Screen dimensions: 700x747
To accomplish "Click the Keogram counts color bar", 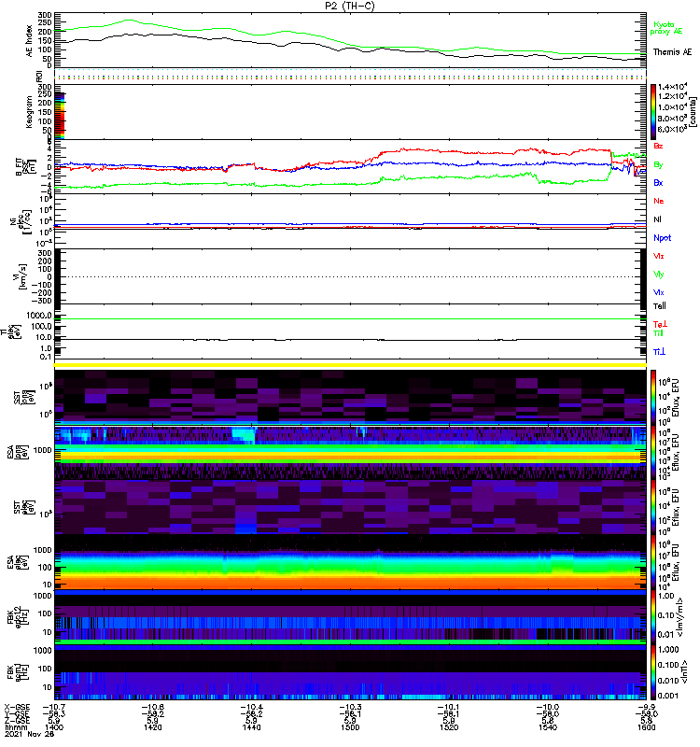I will tap(653, 111).
